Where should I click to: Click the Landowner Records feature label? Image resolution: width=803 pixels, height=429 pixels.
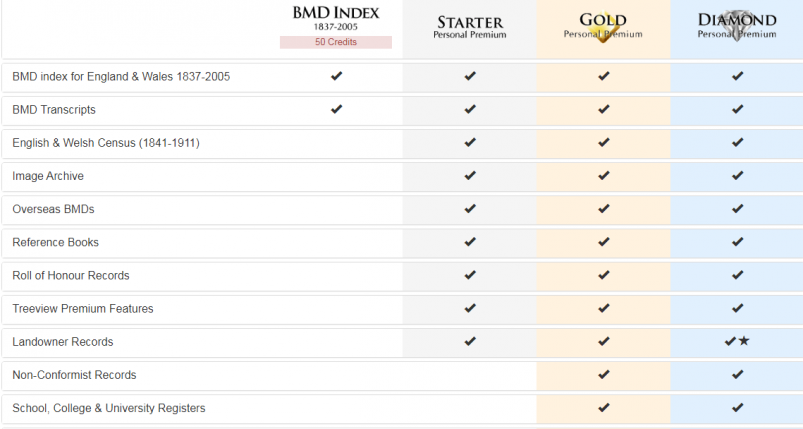point(62,342)
